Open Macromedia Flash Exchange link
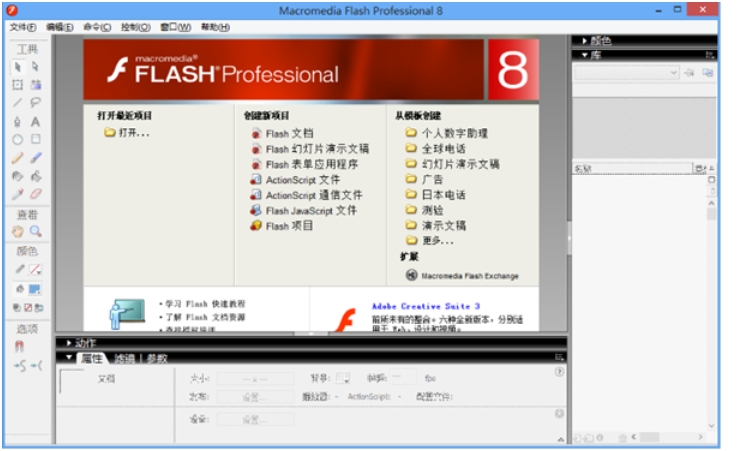The image size is (745, 451). (462, 276)
